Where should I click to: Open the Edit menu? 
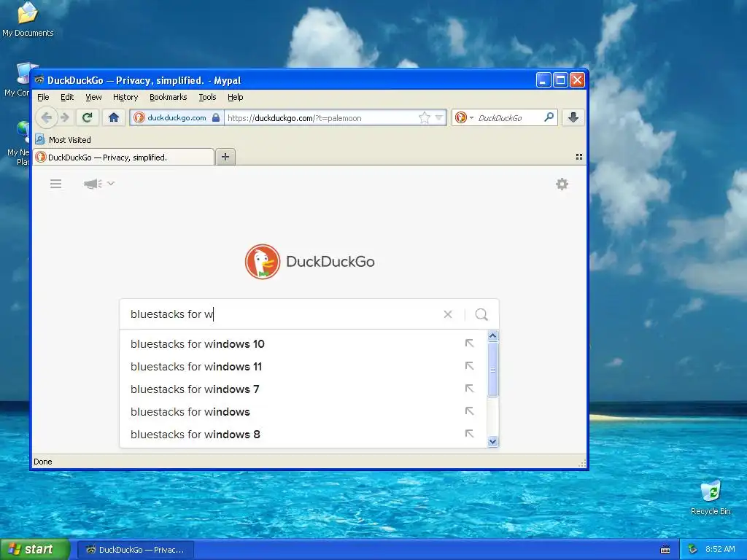[67, 97]
